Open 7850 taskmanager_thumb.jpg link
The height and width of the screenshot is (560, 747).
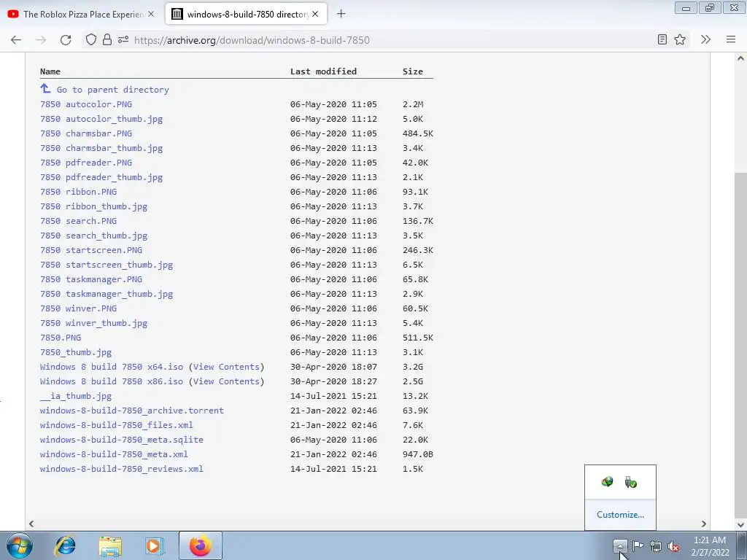107,294
